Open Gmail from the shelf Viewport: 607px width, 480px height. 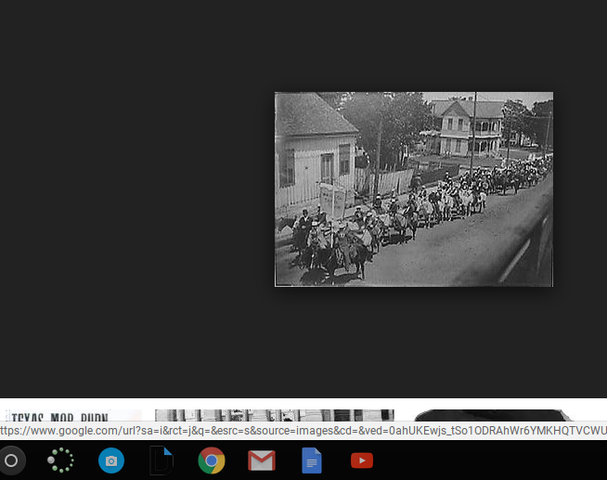pyautogui.click(x=262, y=461)
